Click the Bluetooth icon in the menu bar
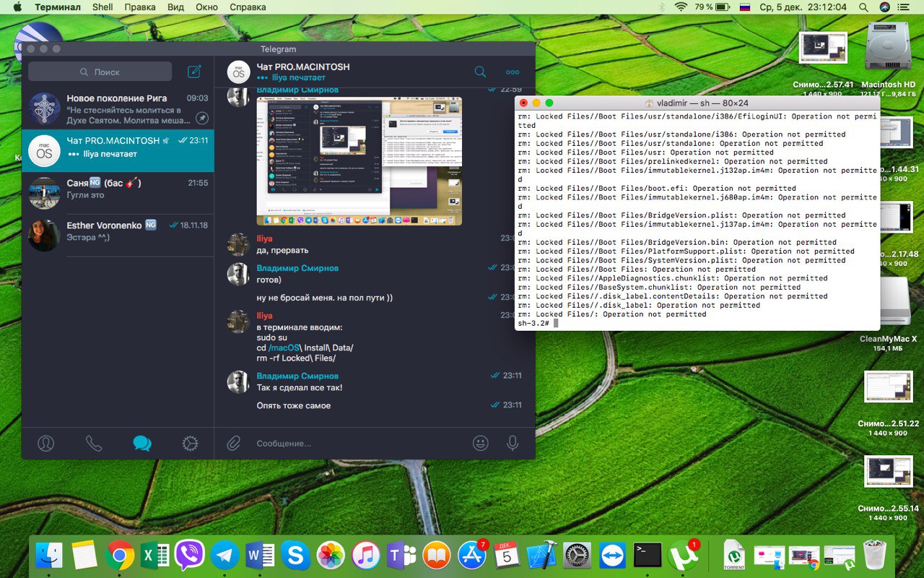Image resolution: width=924 pixels, height=578 pixels. [x=661, y=7]
